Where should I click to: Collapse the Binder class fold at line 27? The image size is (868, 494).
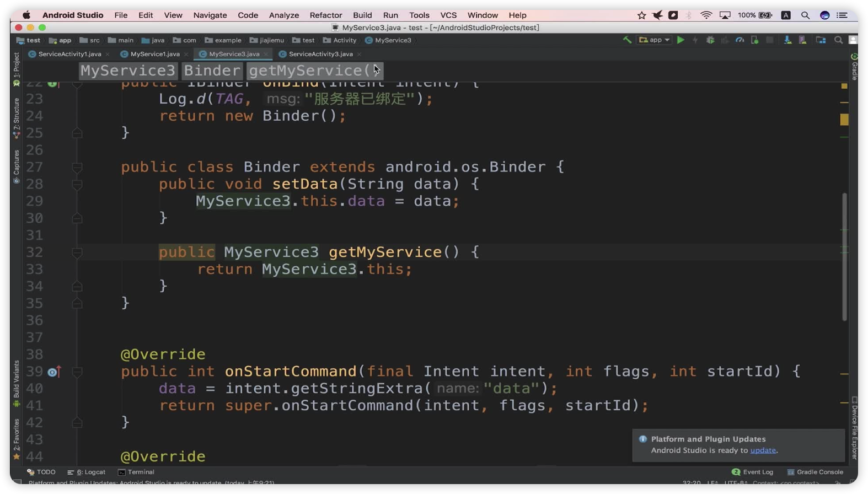77,167
